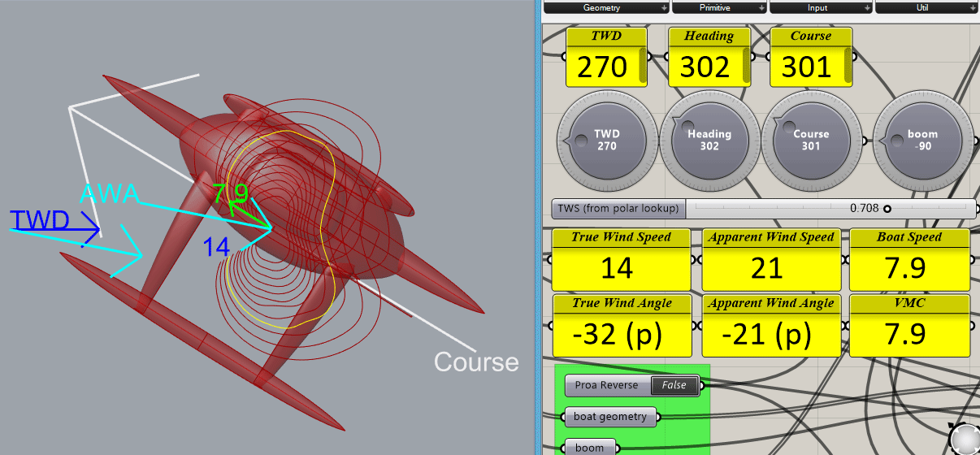Click the TWD 270 control knob

[x=607, y=140]
